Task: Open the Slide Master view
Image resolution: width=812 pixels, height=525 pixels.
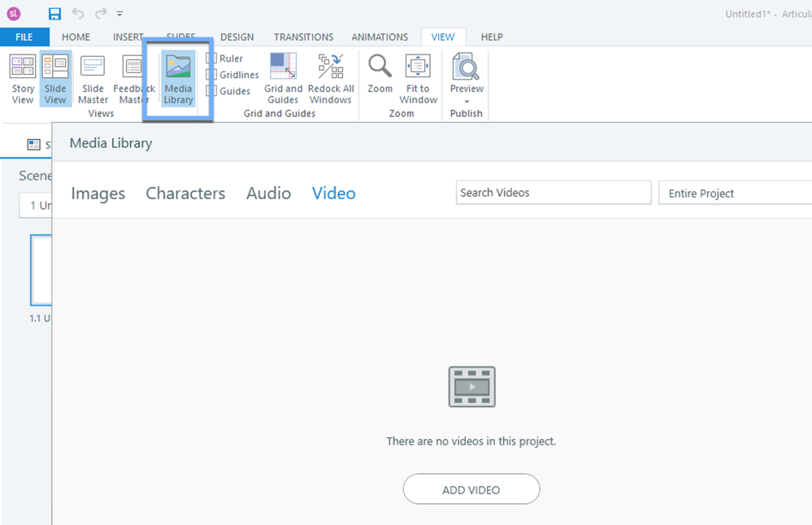Action: pyautogui.click(x=93, y=79)
